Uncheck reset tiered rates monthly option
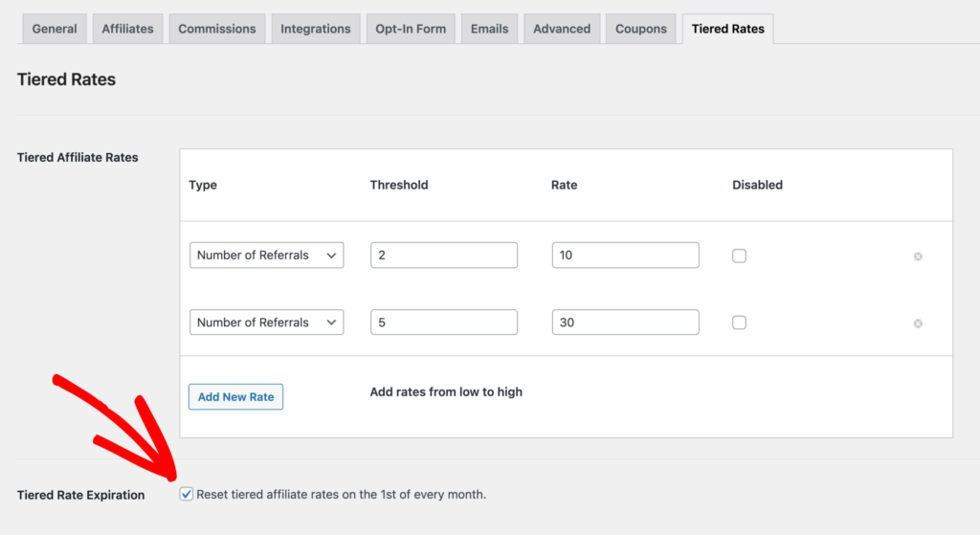 click(187, 495)
